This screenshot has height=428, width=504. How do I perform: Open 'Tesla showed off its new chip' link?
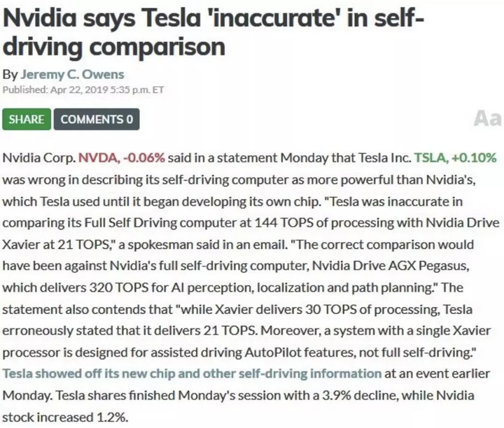[192, 373]
